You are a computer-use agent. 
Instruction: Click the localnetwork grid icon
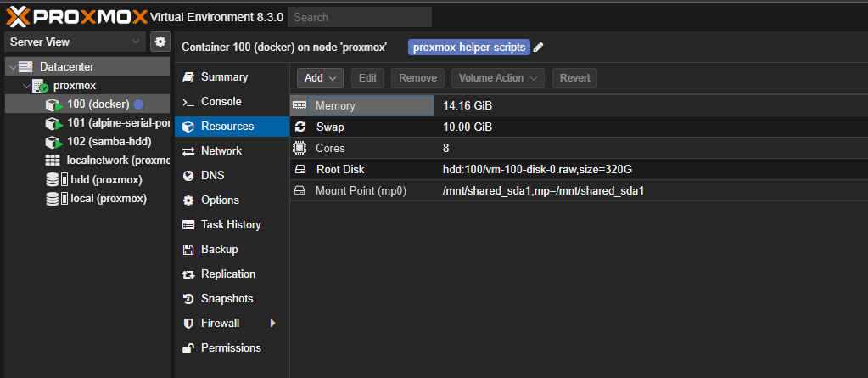point(52,161)
